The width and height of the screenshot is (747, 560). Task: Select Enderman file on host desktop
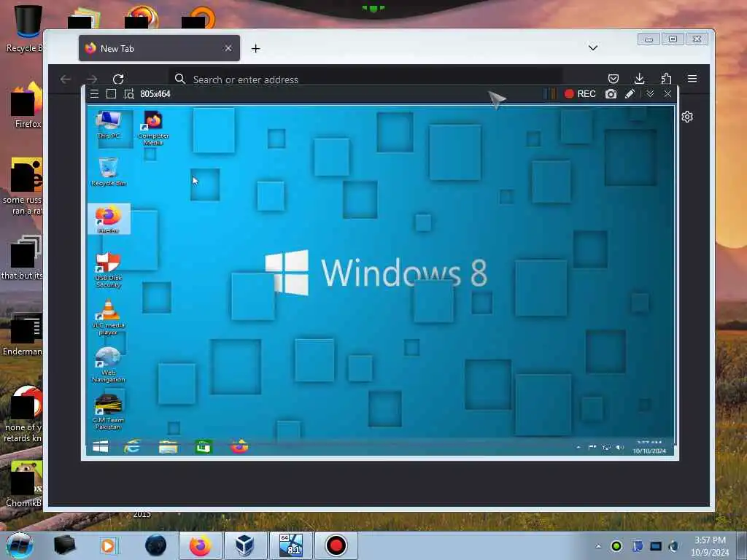[x=22, y=335]
